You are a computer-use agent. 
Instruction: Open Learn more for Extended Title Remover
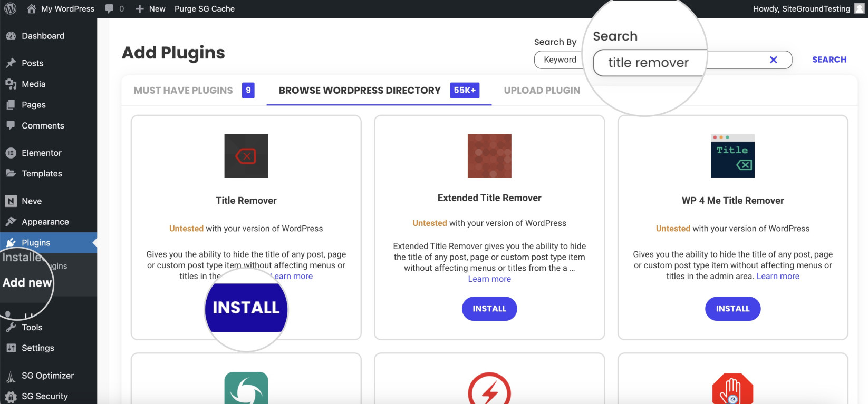[489, 279]
